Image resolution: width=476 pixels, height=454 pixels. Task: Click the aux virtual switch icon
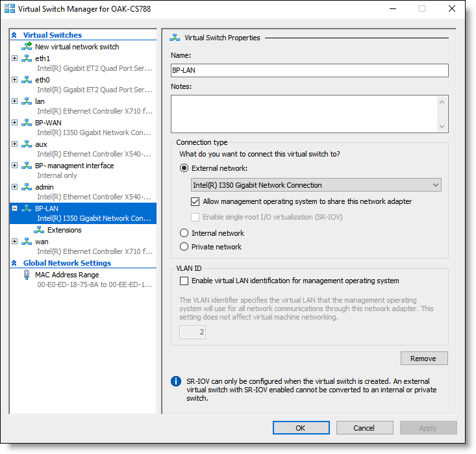(x=27, y=144)
